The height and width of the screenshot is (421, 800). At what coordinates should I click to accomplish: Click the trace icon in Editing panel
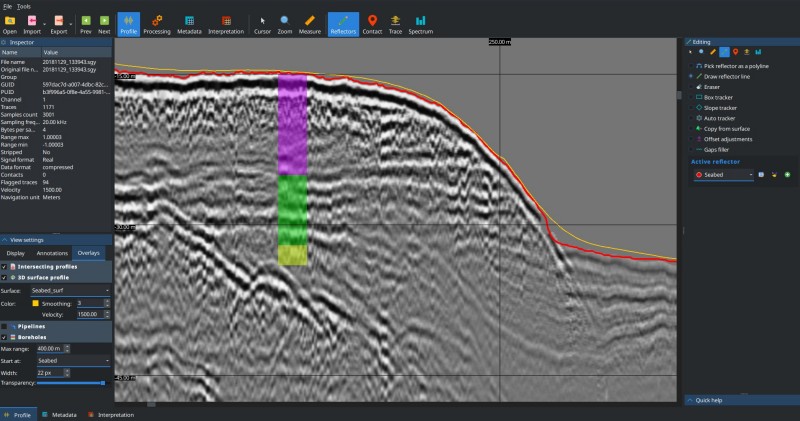click(746, 52)
